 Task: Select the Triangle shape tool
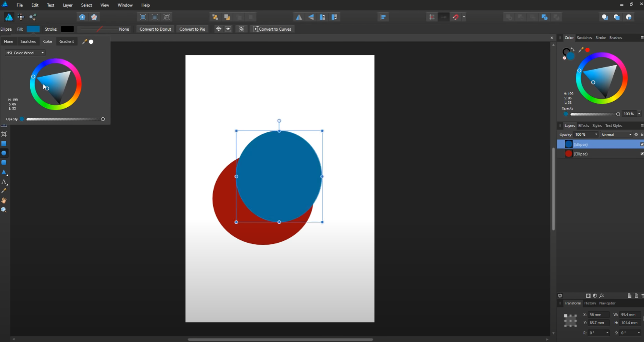coord(4,172)
